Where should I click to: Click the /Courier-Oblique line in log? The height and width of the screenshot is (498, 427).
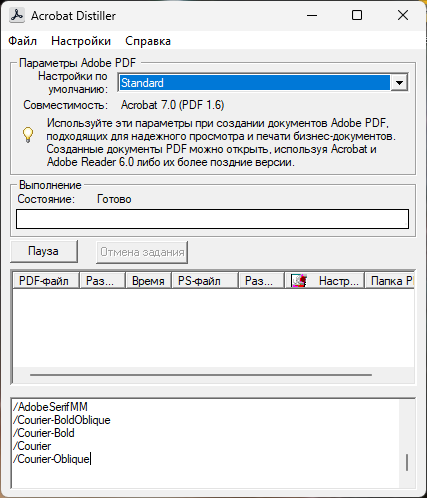pos(51,459)
